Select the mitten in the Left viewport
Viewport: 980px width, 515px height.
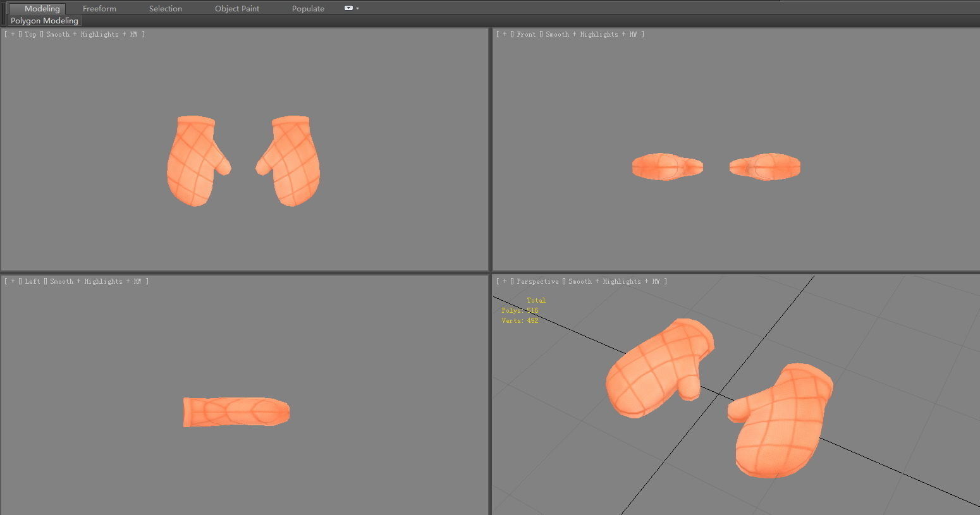[x=236, y=412]
